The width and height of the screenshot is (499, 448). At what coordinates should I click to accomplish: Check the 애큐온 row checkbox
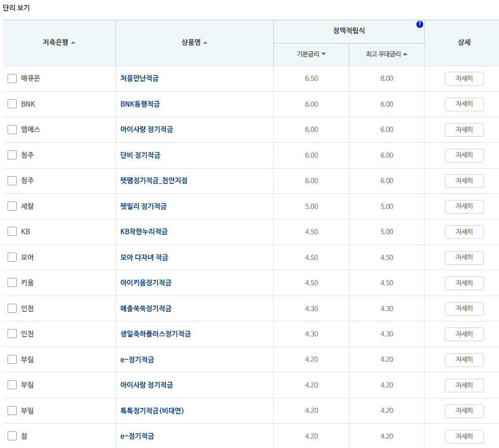(12, 78)
